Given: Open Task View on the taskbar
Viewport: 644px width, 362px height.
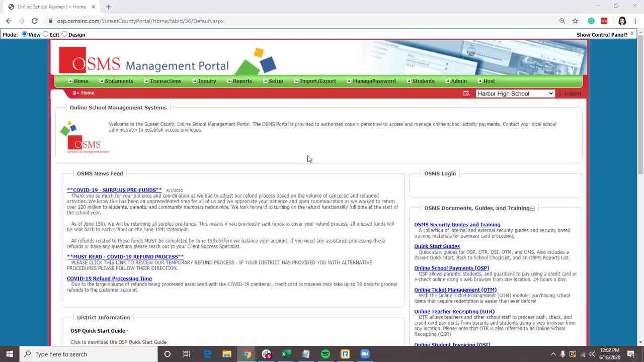Looking at the screenshot, I should pos(187,354).
